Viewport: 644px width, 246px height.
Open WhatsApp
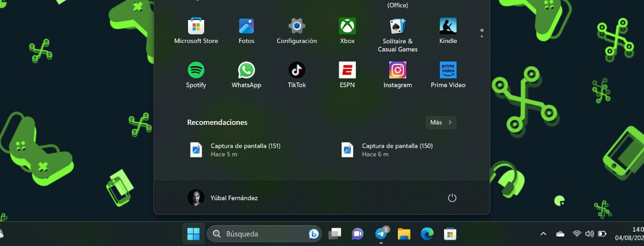(x=246, y=75)
